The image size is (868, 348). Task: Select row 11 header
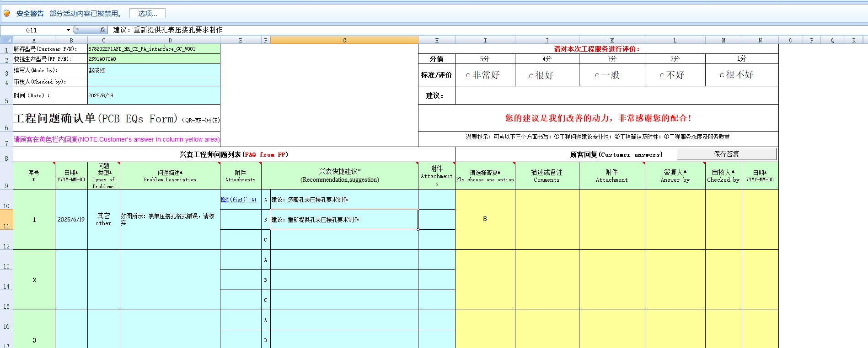tap(6, 220)
